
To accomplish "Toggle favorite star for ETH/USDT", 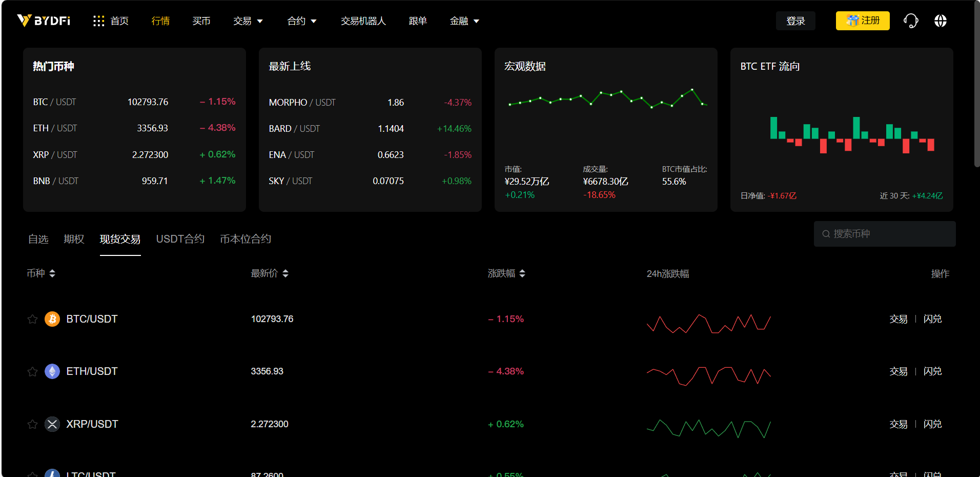I will pyautogui.click(x=32, y=371).
